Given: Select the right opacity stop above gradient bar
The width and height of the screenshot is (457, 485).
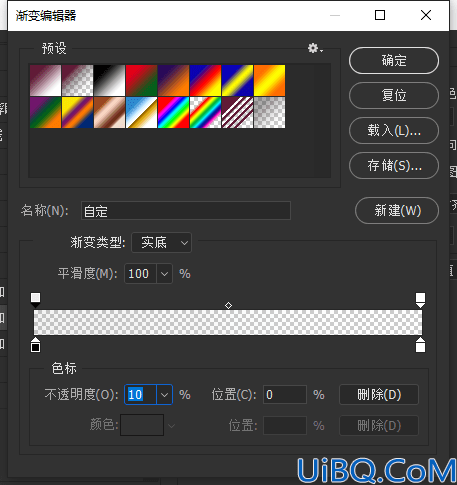Looking at the screenshot, I should pyautogui.click(x=420, y=300).
